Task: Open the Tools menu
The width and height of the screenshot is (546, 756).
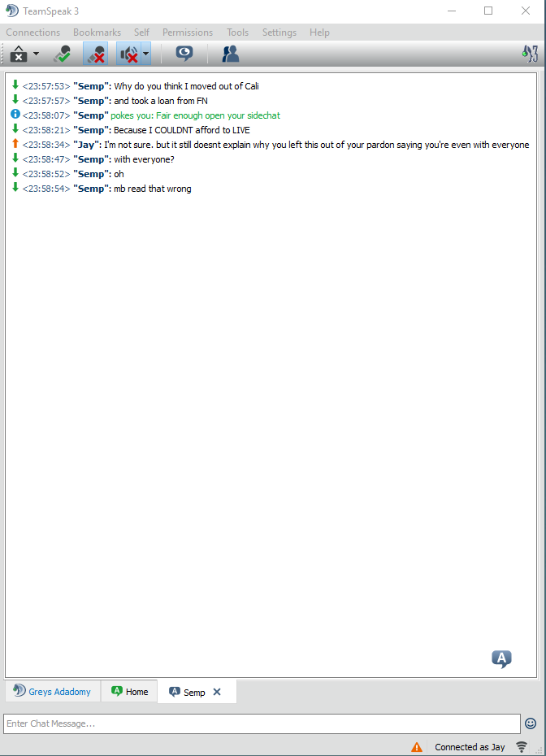Action: (x=237, y=33)
